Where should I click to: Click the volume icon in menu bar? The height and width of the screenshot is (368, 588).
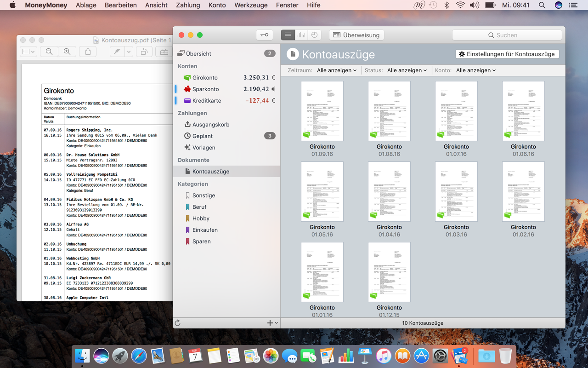(475, 5)
